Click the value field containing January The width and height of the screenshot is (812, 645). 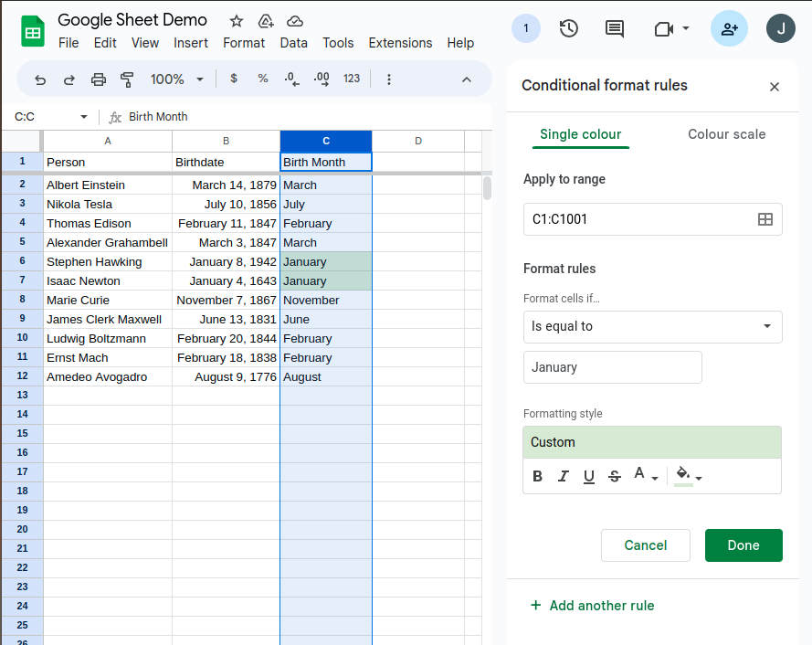(613, 367)
